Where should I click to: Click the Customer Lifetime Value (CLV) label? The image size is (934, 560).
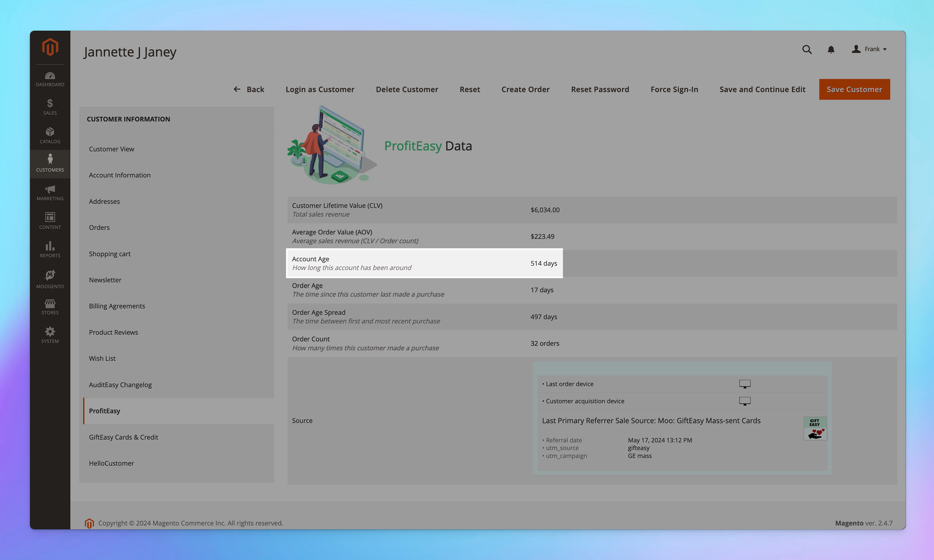click(x=337, y=206)
